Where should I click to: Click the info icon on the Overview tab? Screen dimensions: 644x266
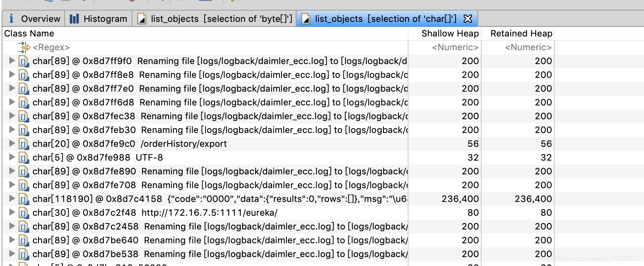click(x=11, y=19)
